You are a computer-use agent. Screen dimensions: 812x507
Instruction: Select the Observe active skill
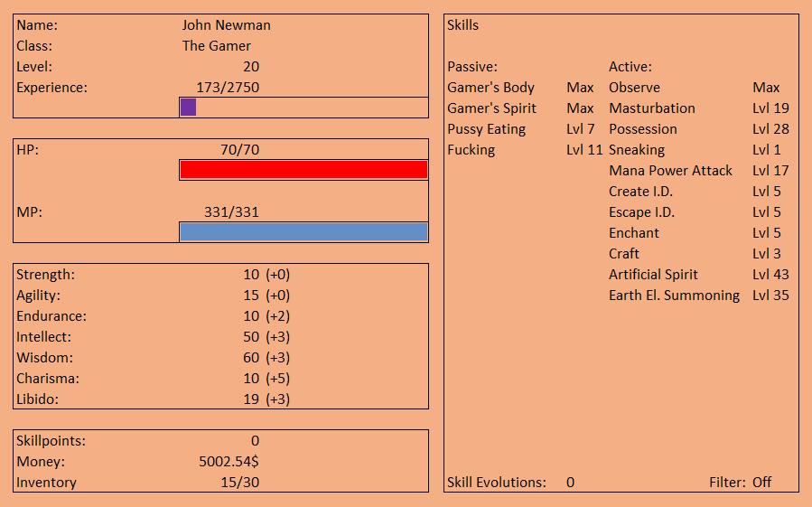[634, 87]
